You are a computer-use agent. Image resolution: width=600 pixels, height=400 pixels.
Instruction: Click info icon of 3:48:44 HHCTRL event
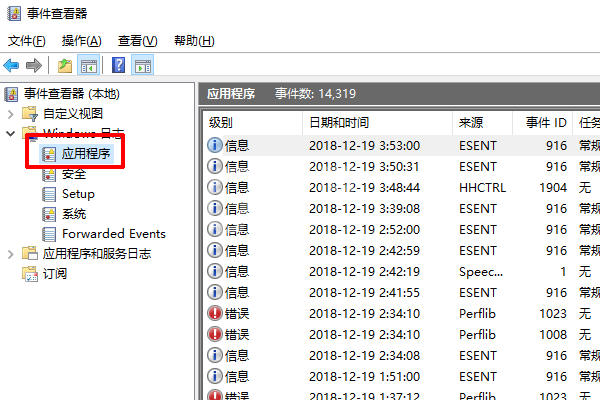point(215,188)
